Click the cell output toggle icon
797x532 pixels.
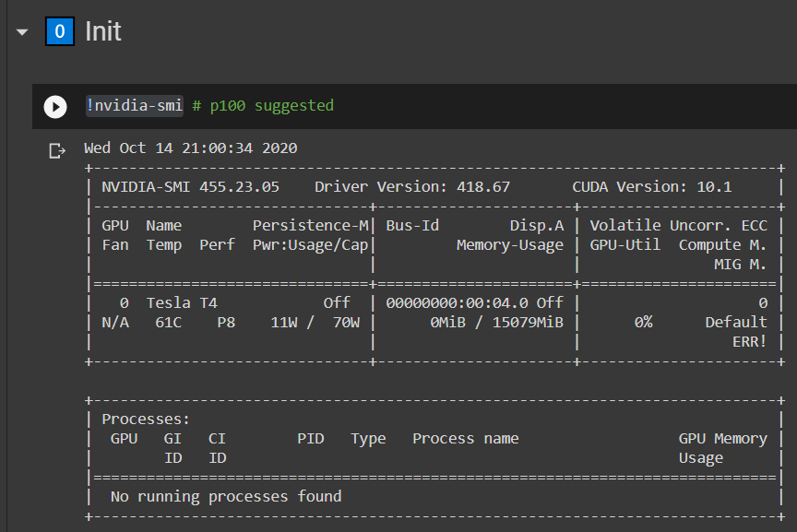click(x=57, y=149)
